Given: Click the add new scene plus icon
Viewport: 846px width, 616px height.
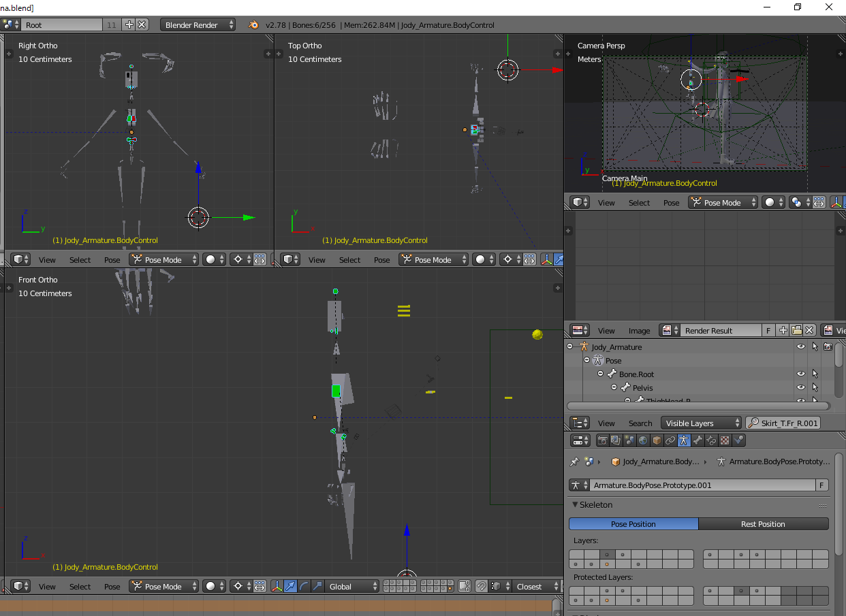Looking at the screenshot, I should (129, 25).
